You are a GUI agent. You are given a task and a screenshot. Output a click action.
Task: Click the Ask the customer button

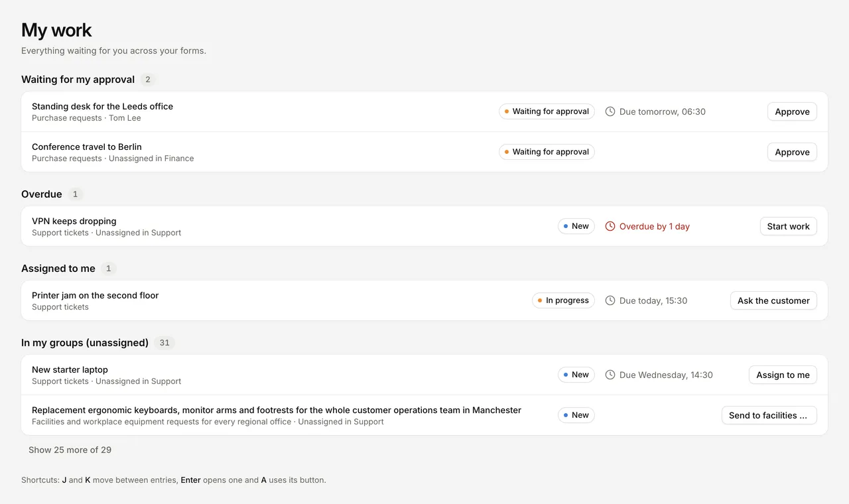(773, 300)
